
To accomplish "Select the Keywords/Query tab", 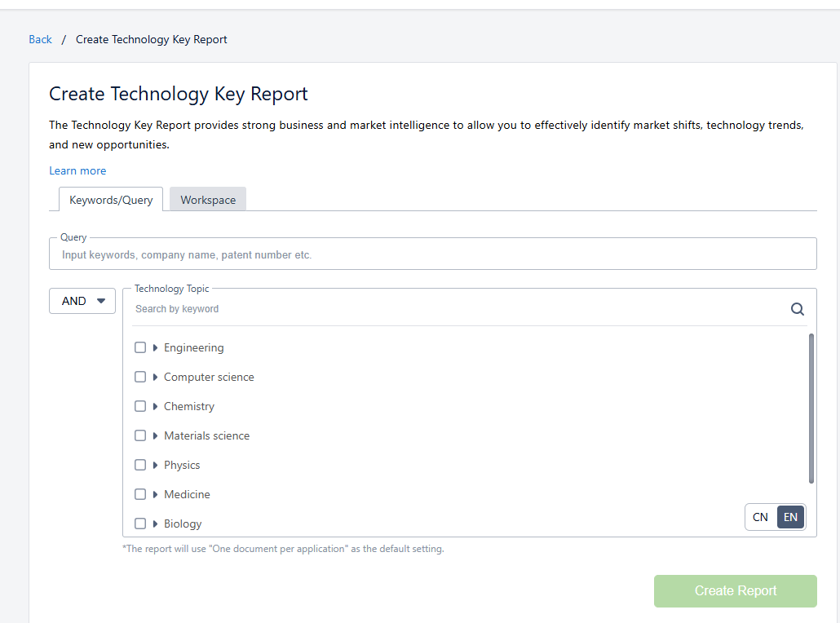I will tap(111, 200).
